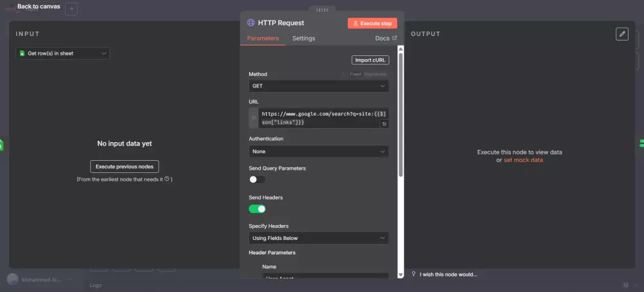Click the scroll up arrow of parameters
This screenshot has width=644, height=292.
coord(401,49)
